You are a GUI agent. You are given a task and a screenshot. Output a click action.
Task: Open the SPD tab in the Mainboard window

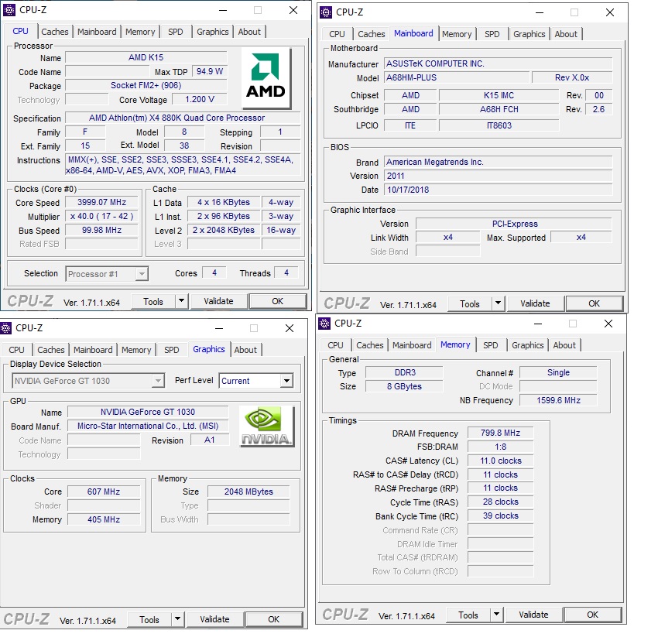tap(492, 34)
